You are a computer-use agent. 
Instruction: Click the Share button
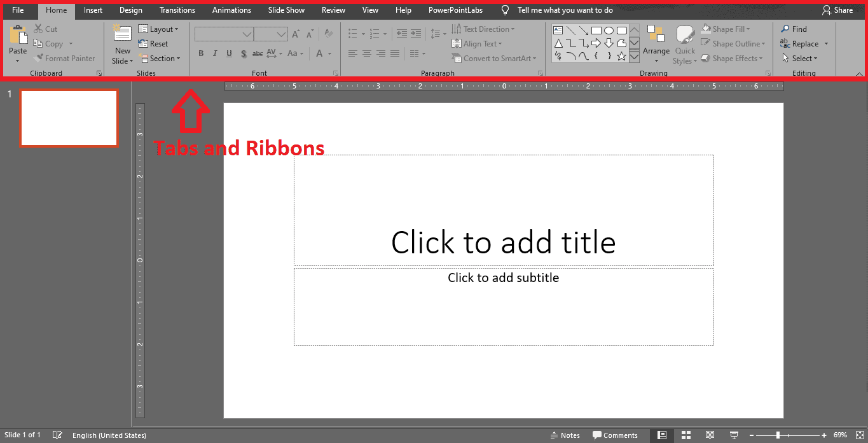(837, 10)
